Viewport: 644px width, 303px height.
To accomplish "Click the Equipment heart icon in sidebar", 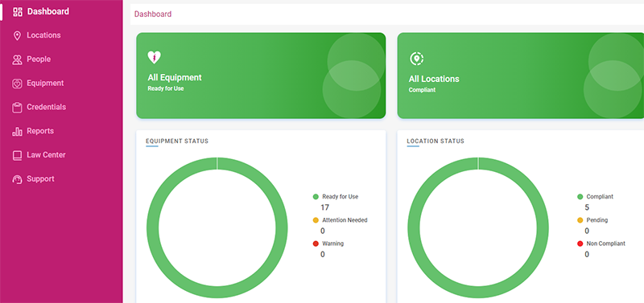I will tap(17, 84).
